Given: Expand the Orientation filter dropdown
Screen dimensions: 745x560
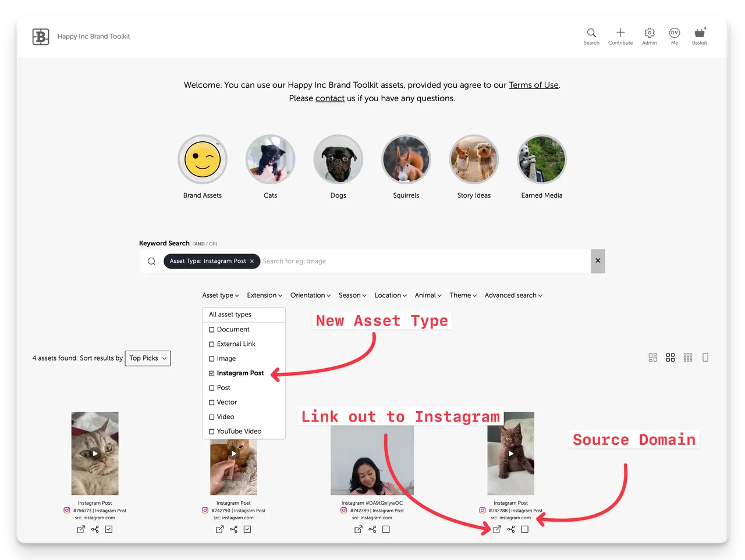Looking at the screenshot, I should tap(310, 295).
